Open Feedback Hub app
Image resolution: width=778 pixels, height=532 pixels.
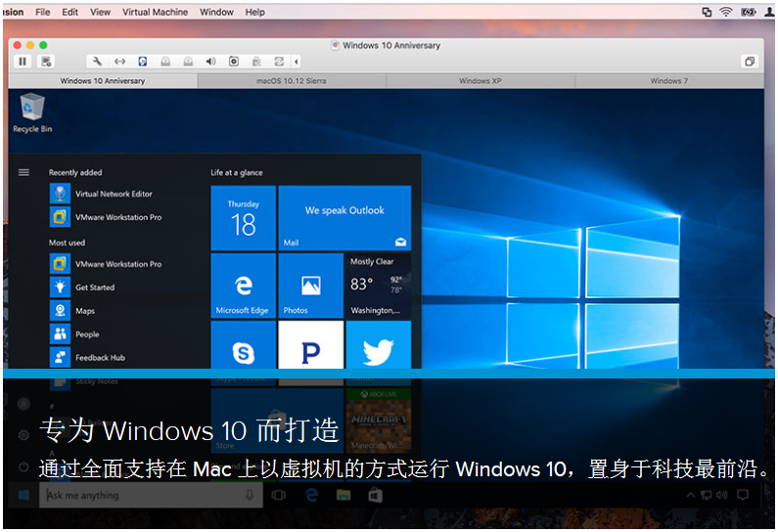88,358
